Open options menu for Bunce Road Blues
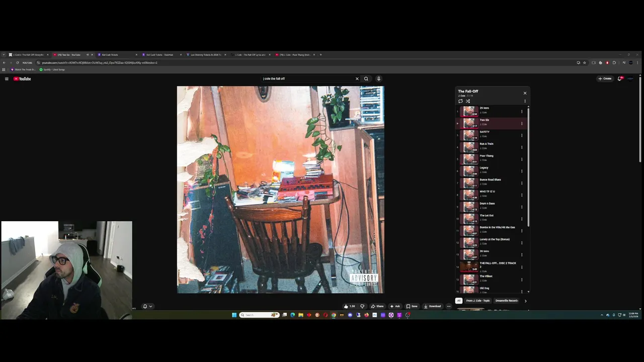The width and height of the screenshot is (644, 362). (522, 183)
